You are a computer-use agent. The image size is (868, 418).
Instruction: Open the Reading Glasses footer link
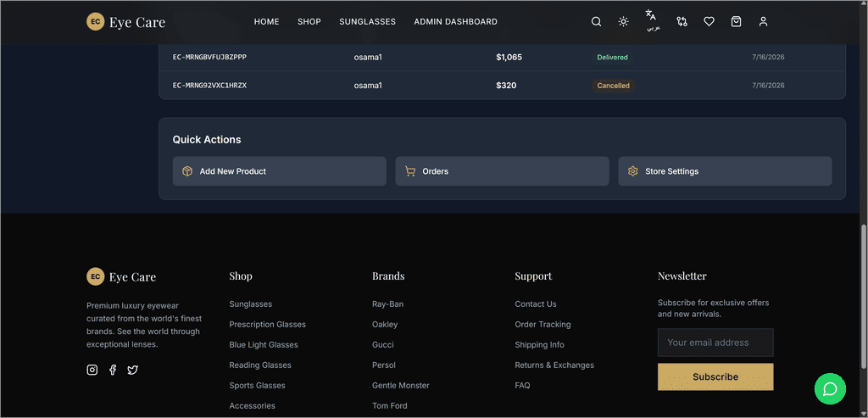pyautogui.click(x=260, y=365)
